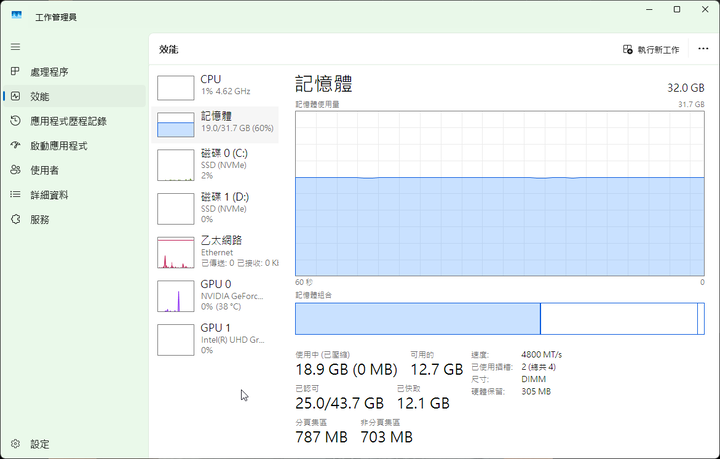Screen dimensions: 720x459
Task: Click the 執行新工作 button label
Action: (x=658, y=50)
